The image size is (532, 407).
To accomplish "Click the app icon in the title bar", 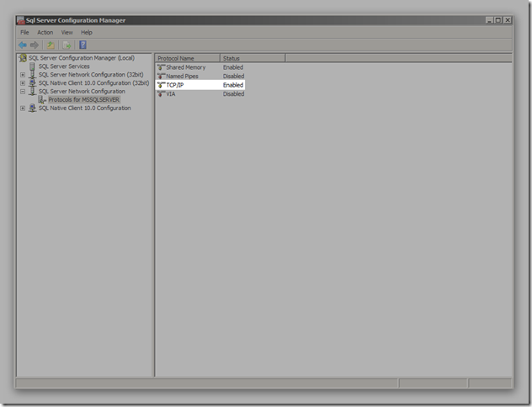I will pos(21,20).
